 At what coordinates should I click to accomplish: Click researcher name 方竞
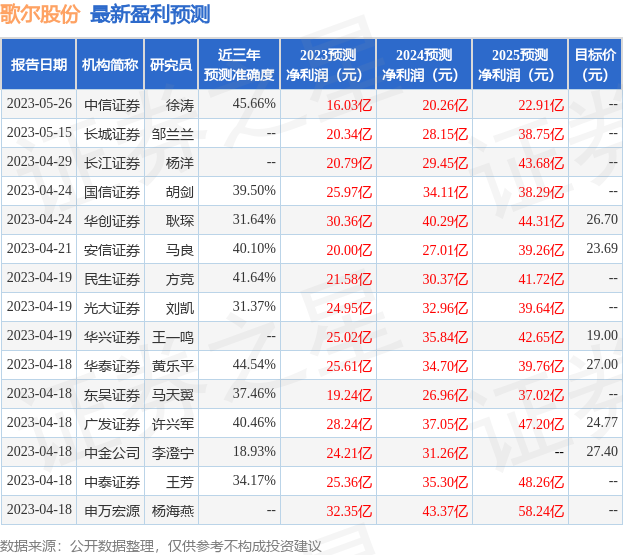180,279
